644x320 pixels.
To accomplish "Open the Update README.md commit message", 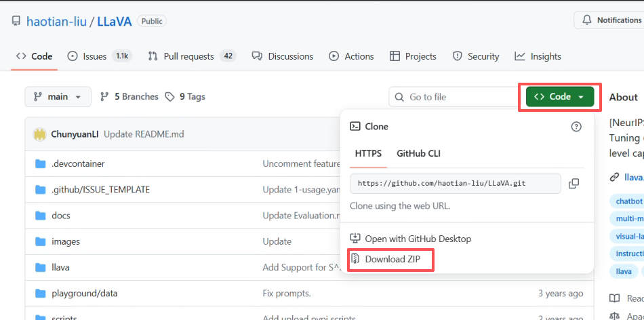I will click(x=144, y=134).
